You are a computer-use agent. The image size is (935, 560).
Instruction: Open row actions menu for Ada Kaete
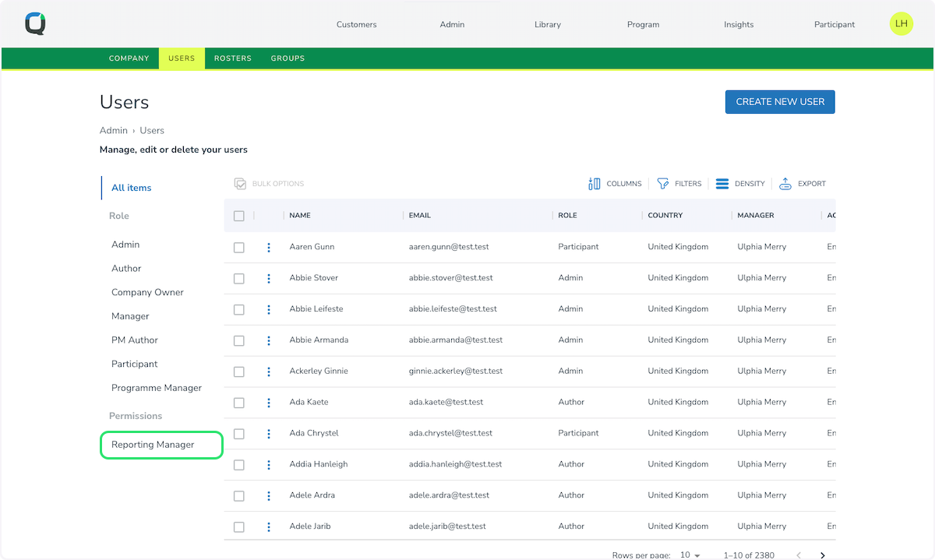point(269,403)
